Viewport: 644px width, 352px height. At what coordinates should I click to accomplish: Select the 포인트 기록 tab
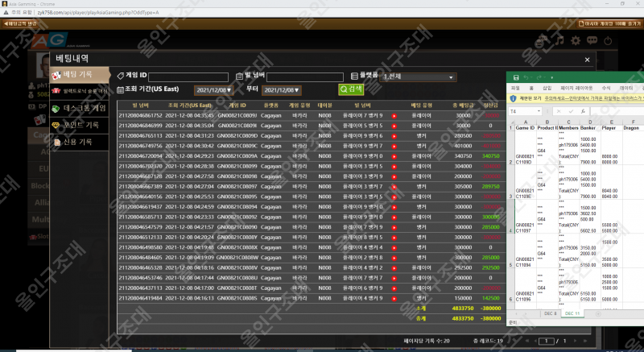pyautogui.click(x=80, y=125)
